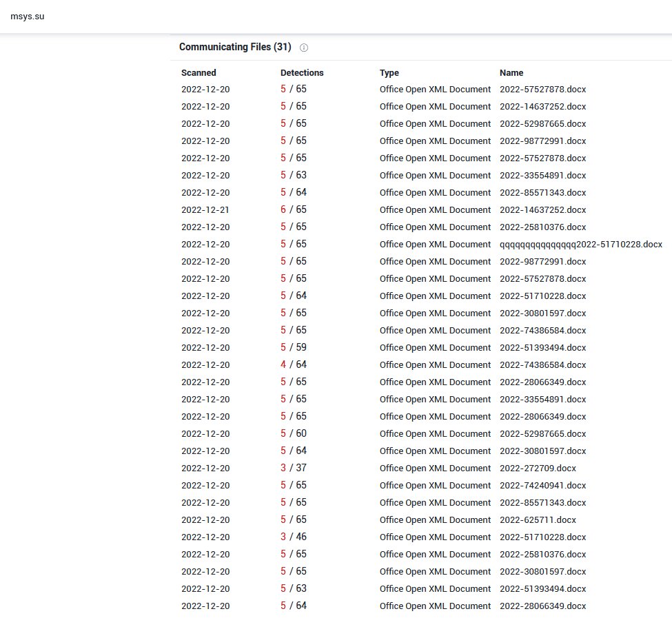Open 2022-51393494.docx with 5 / 59 detections
Image resolution: width=672 pixels, height=618 pixels.
pos(542,348)
